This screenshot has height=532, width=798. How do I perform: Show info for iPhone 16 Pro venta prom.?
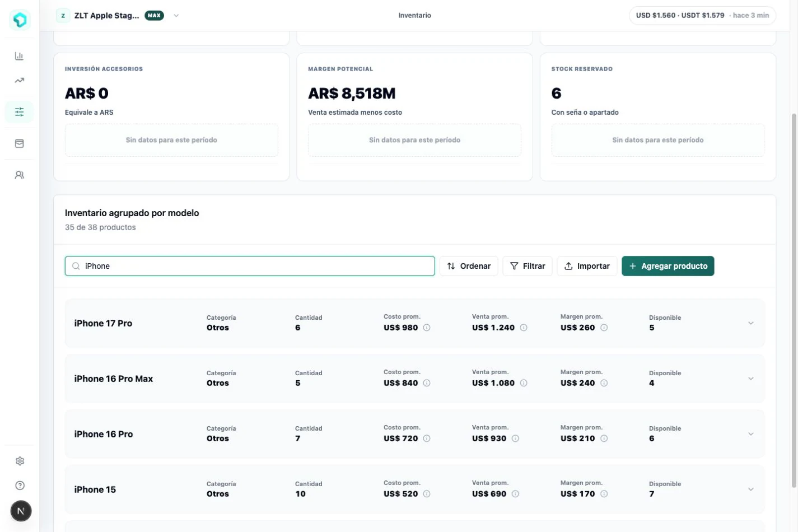515,438
